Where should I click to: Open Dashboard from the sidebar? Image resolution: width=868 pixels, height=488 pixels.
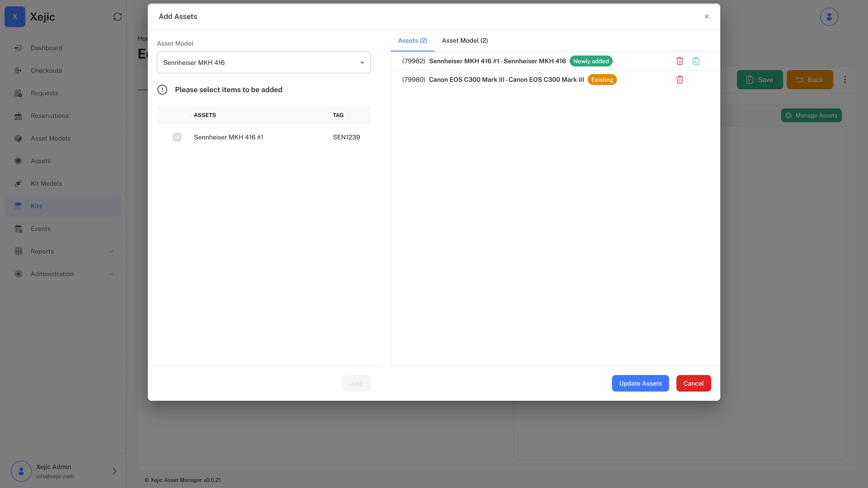[x=63, y=48]
